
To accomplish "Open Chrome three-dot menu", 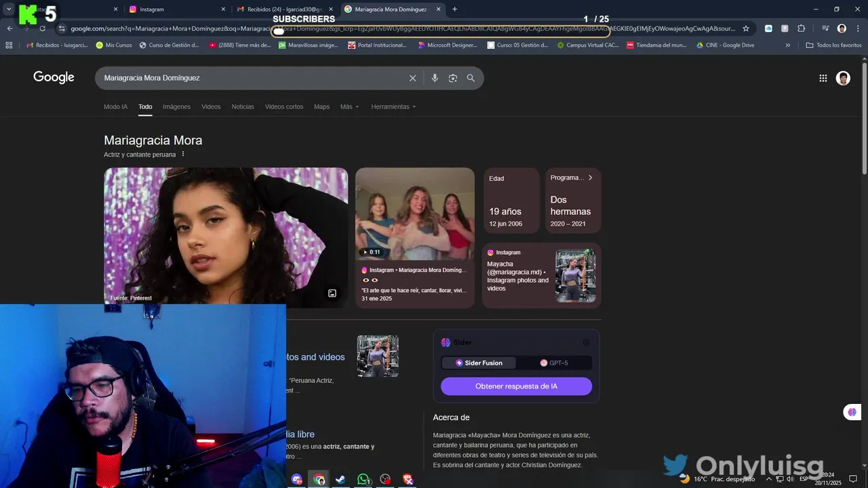I will [857, 28].
